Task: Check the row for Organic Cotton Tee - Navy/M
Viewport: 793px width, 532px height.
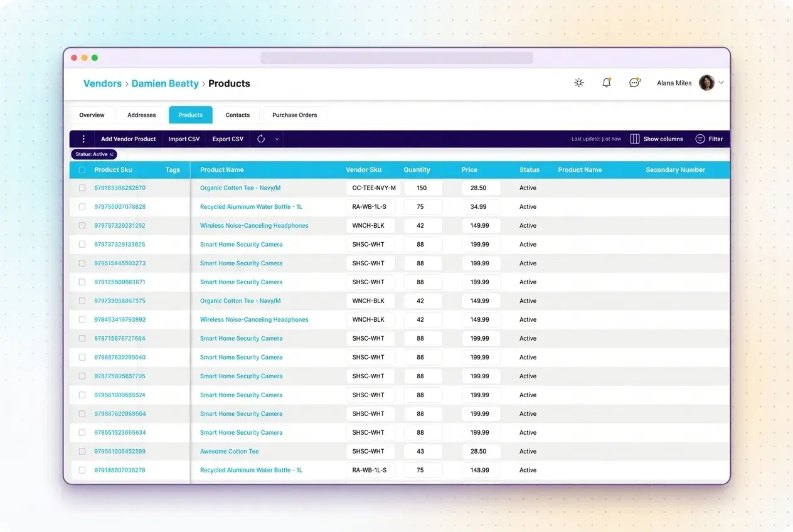Action: (x=82, y=188)
